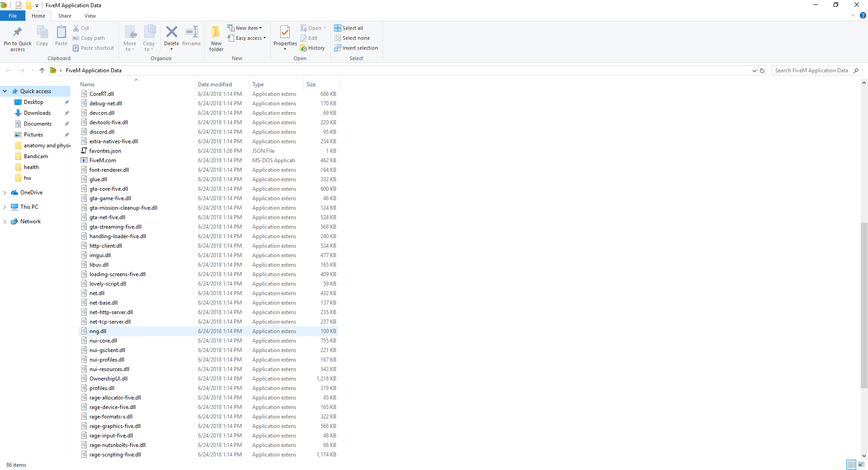
Task: Expand the This PC tree node
Action: 5,207
